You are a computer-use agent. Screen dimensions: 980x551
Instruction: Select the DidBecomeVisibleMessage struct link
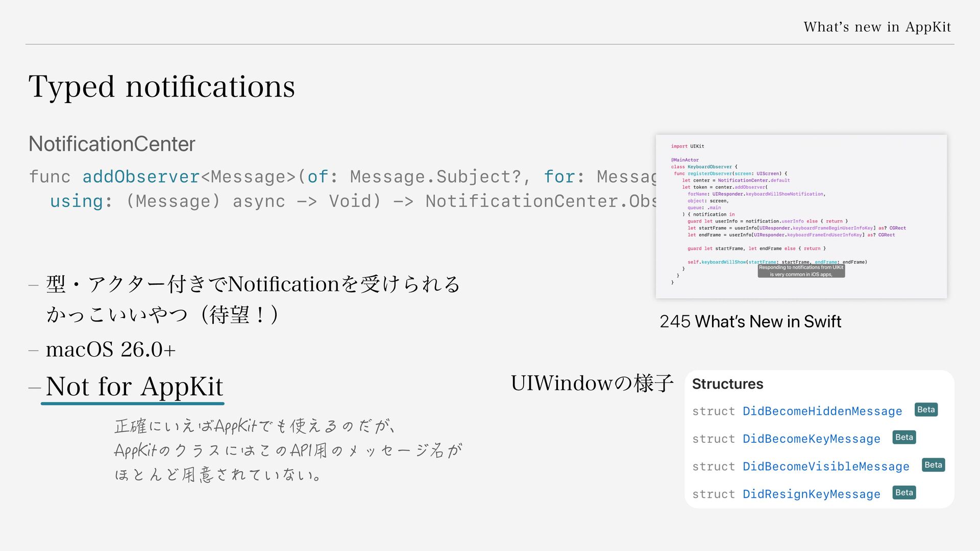[x=826, y=466]
